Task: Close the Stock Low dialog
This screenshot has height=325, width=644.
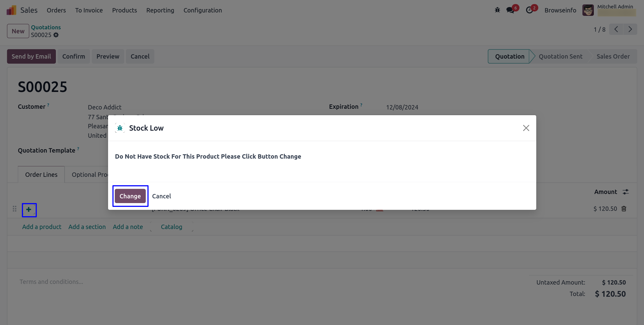Action: (x=526, y=128)
